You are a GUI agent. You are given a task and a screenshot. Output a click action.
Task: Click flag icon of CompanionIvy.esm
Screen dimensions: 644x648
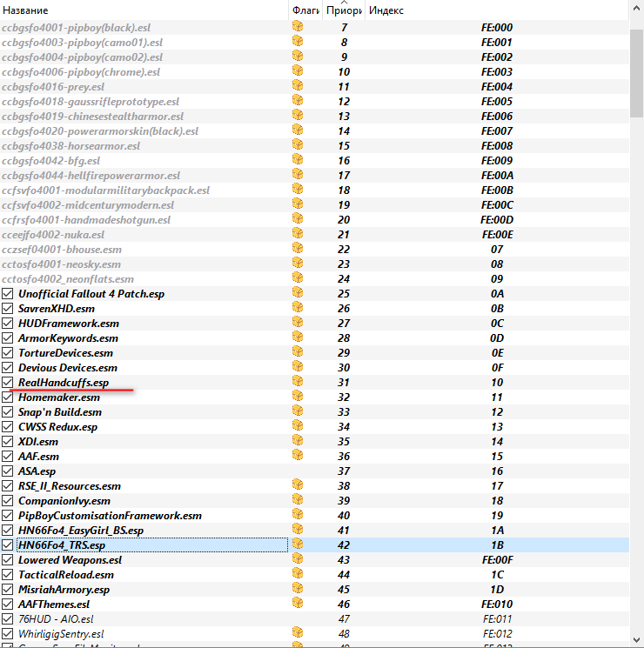(x=298, y=500)
